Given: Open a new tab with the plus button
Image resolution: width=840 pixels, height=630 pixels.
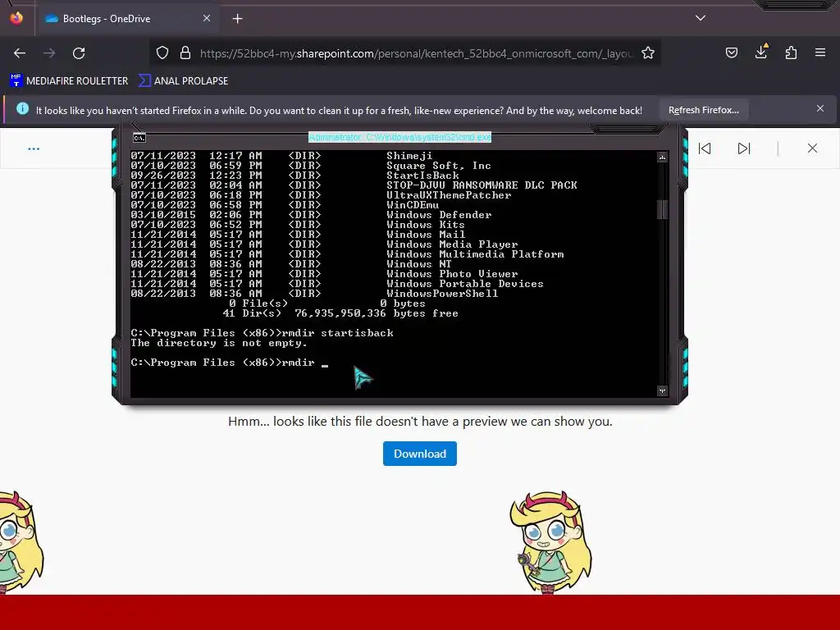Looking at the screenshot, I should tap(237, 19).
